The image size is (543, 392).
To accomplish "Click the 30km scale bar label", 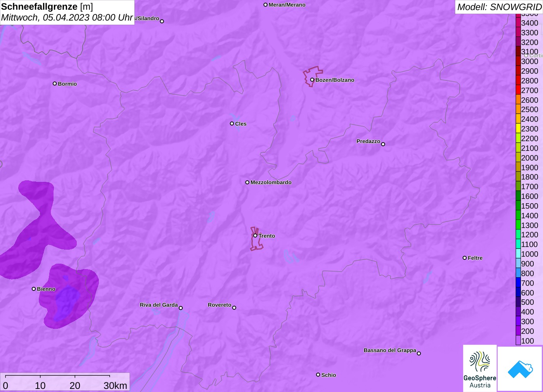I will coord(115,385).
